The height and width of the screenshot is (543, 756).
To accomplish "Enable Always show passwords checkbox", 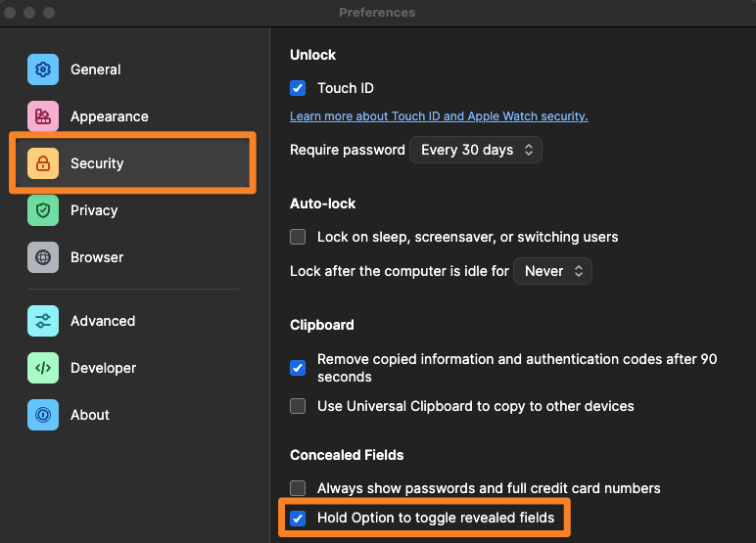I will [x=299, y=488].
